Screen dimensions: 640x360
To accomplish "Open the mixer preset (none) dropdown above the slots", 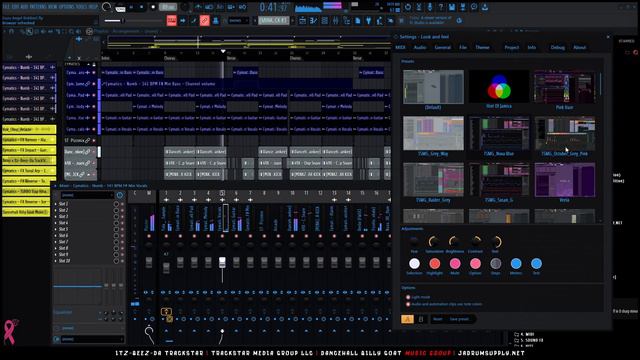I will click(x=87, y=195).
